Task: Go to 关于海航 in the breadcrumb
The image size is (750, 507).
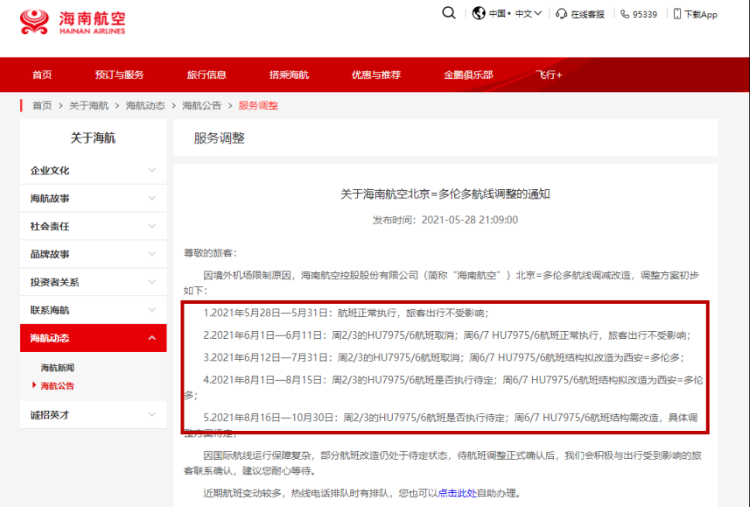Action: [x=89, y=106]
